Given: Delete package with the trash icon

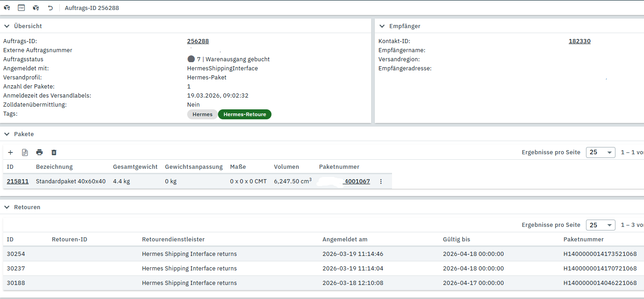Looking at the screenshot, I should click(54, 152).
